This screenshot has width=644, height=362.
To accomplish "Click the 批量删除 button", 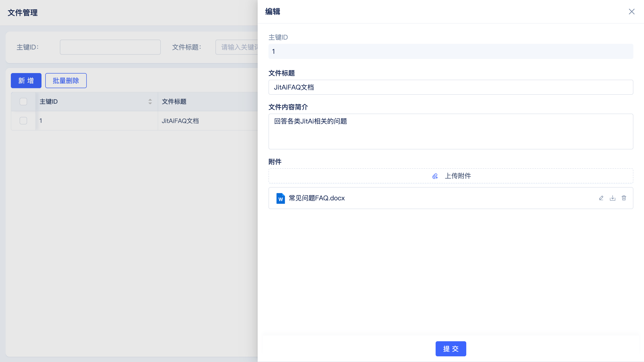I will 66,81.
